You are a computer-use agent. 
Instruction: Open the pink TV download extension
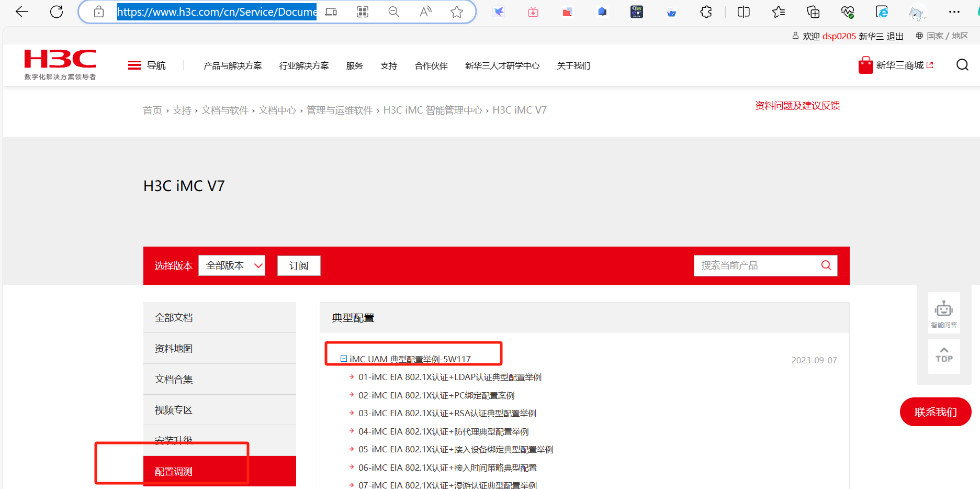pos(533,12)
